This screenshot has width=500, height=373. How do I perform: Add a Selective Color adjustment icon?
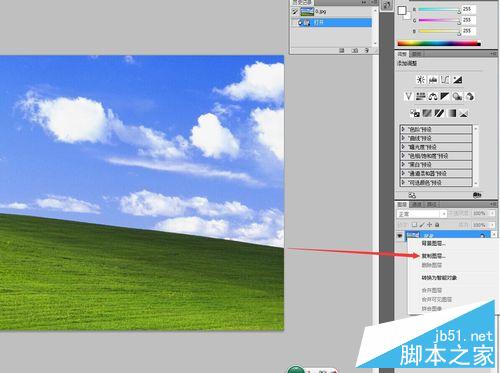(464, 113)
